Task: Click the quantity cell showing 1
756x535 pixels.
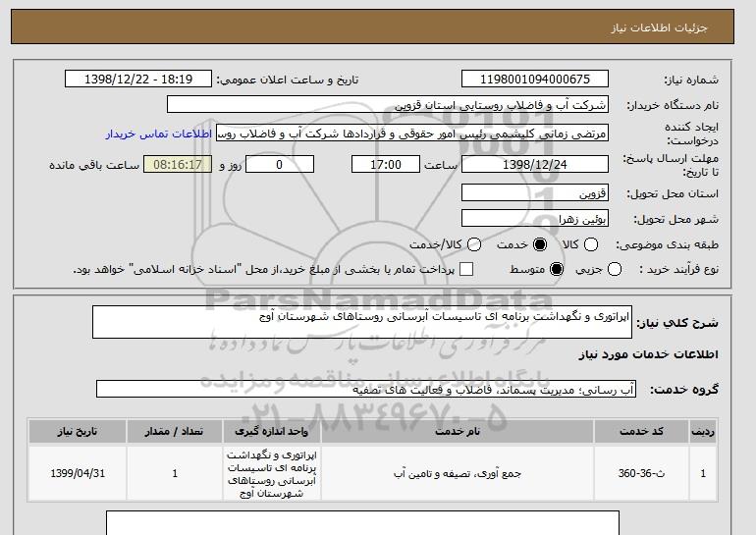Action: point(175,473)
